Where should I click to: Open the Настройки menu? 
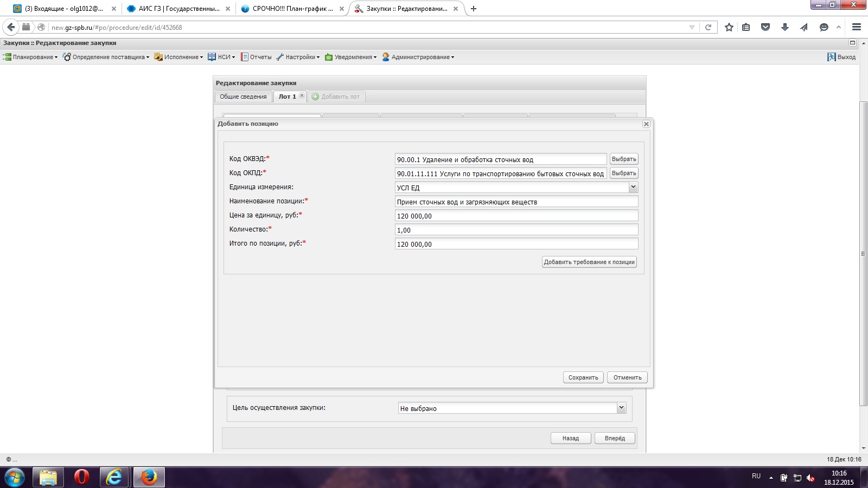click(x=298, y=57)
